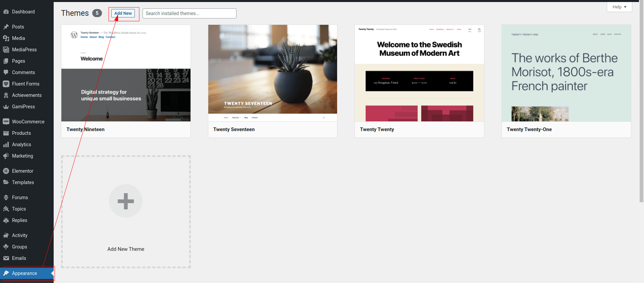Click the Replies icon in sidebar
This screenshot has height=283, width=644.
point(6,220)
